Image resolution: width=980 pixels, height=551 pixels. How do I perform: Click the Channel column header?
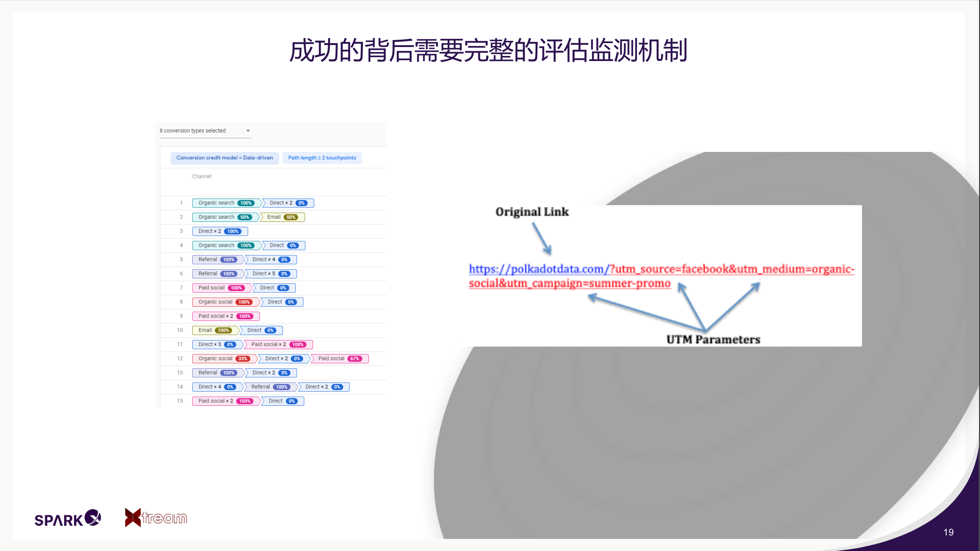202,176
